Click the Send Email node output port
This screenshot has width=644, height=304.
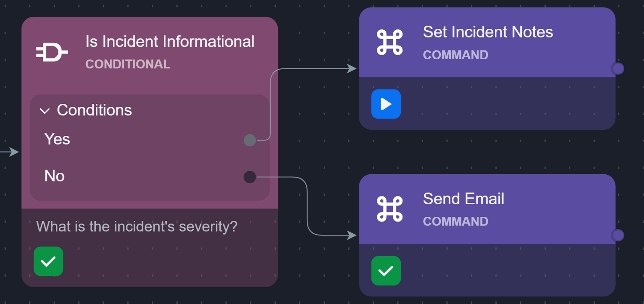click(618, 235)
